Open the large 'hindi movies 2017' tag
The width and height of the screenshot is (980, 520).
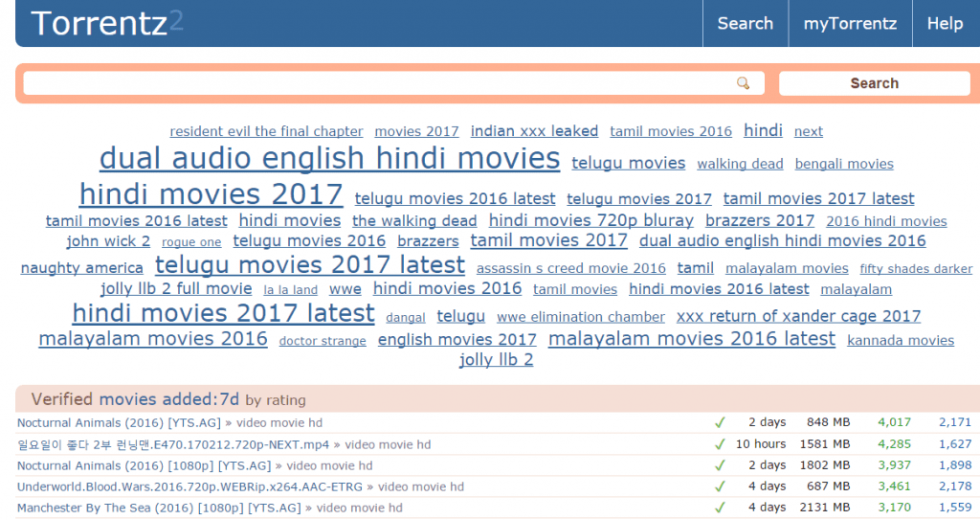[211, 194]
